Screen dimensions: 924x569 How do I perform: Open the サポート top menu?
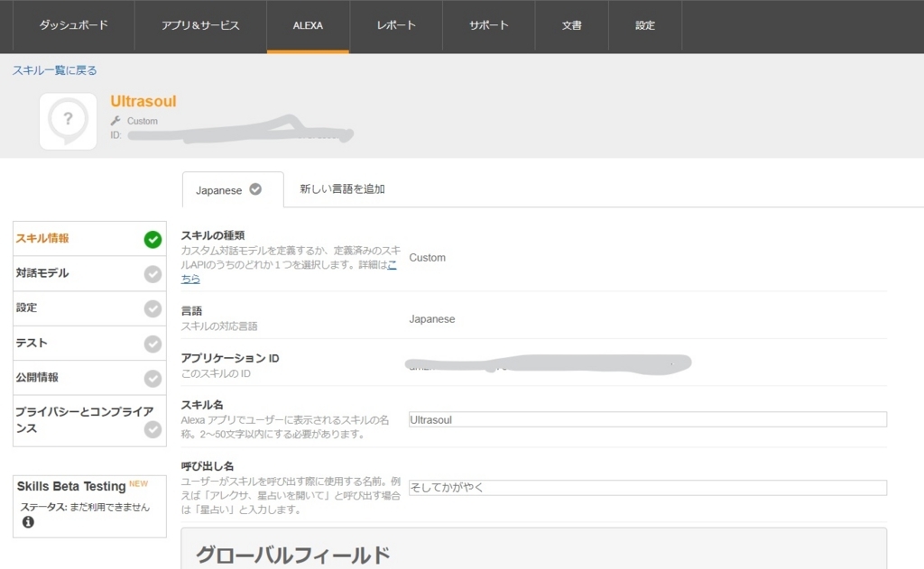point(488,25)
